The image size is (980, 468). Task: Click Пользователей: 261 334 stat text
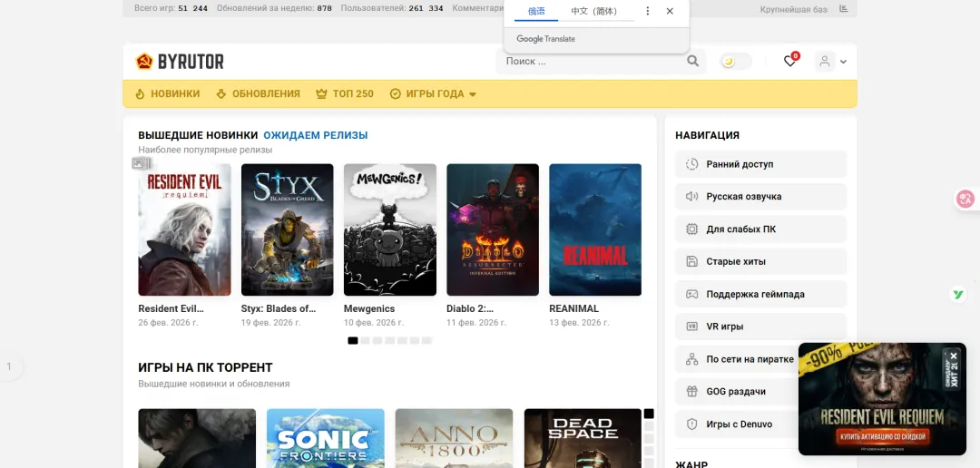pyautogui.click(x=392, y=9)
